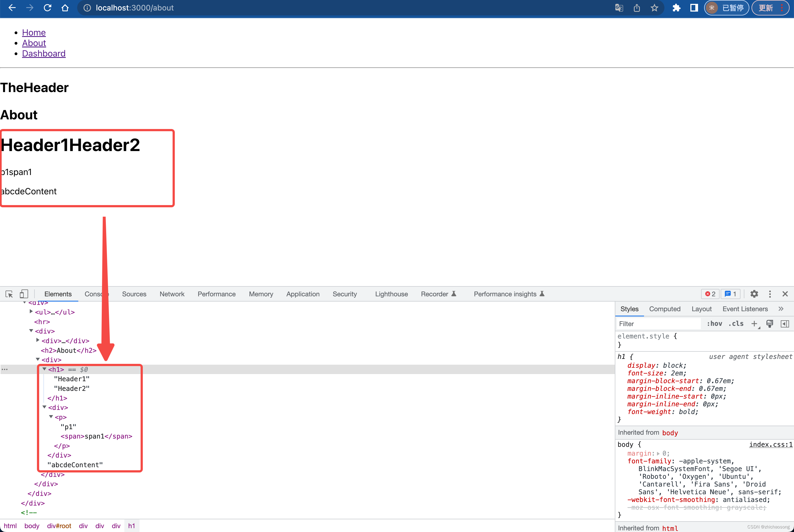Toggle computed styles sidebar icon
The width and height of the screenshot is (794, 532).
pyautogui.click(x=785, y=324)
